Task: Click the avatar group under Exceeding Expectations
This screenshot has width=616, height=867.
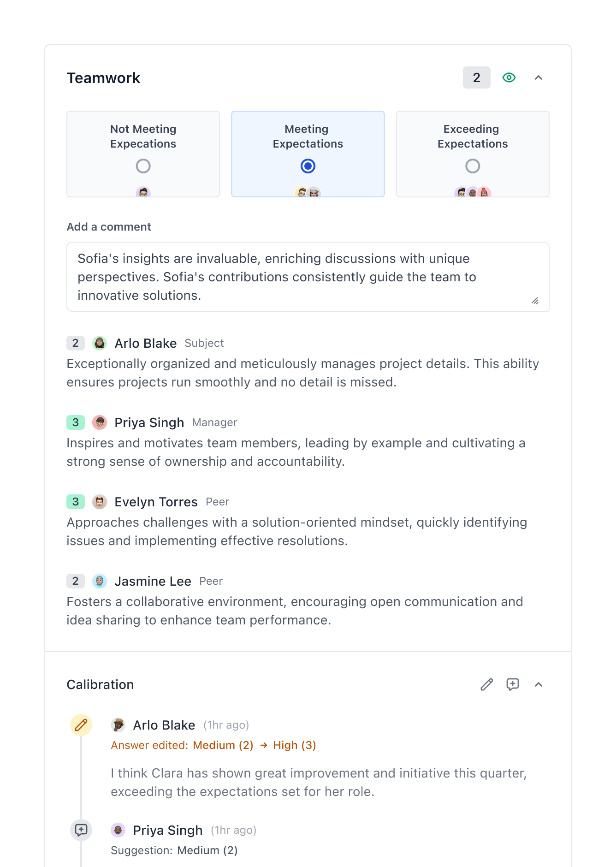Action: click(x=472, y=192)
